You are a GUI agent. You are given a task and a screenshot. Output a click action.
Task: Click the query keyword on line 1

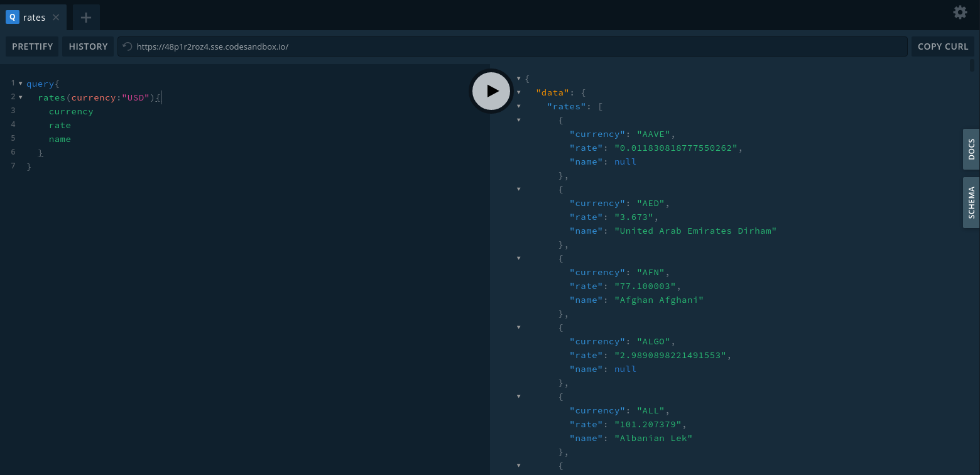click(40, 84)
